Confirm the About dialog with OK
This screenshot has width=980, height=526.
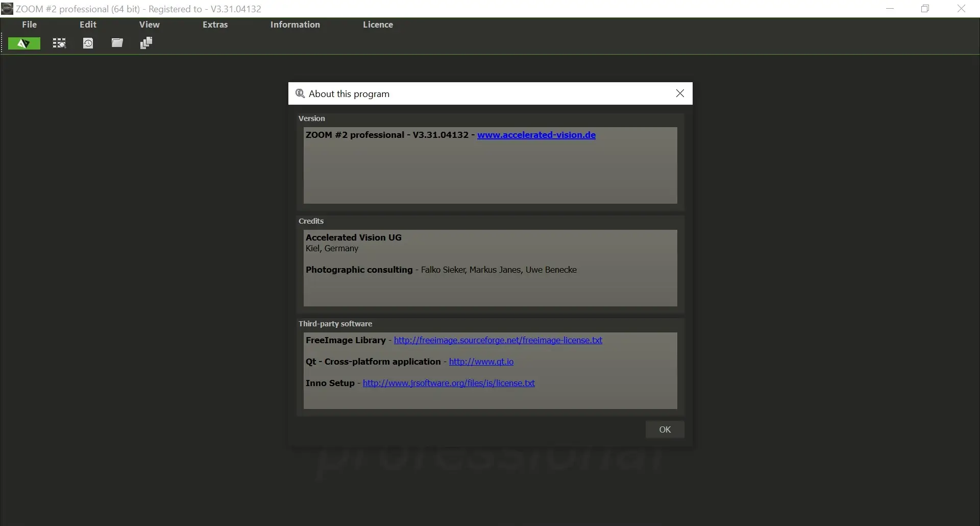665,429
